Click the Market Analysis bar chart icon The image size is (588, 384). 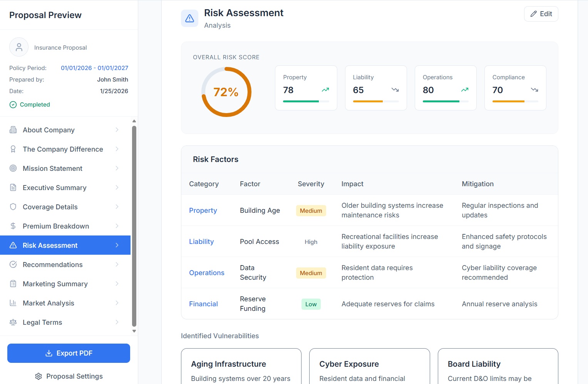(x=13, y=303)
